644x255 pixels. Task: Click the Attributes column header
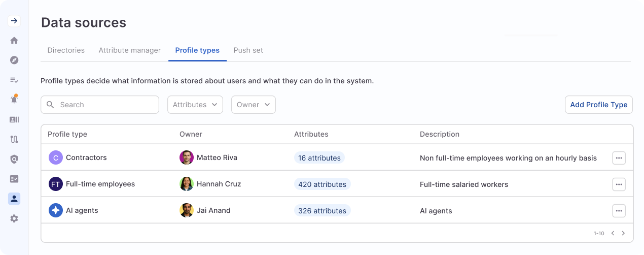(311, 134)
